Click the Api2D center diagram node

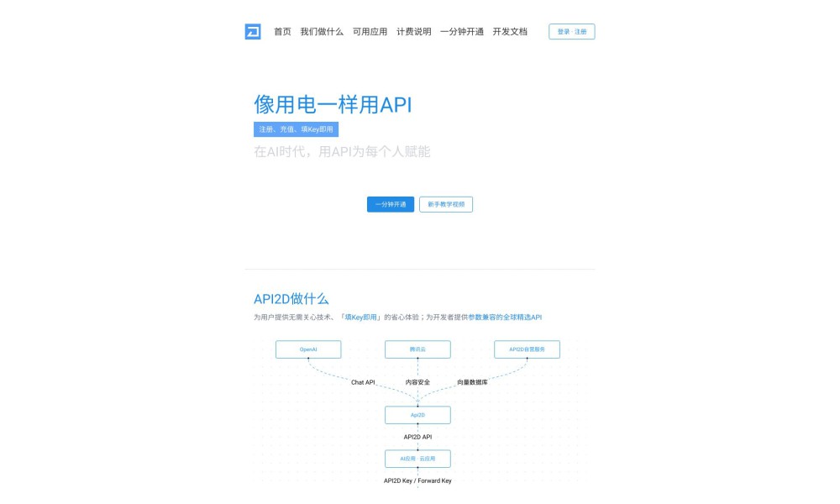pyautogui.click(x=417, y=415)
